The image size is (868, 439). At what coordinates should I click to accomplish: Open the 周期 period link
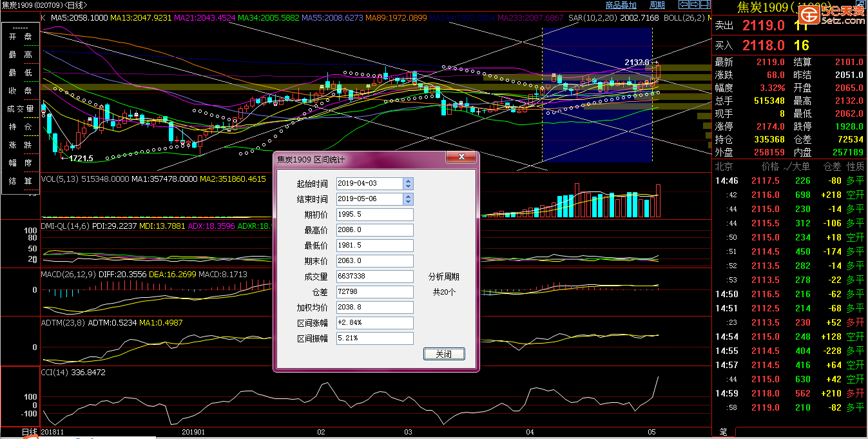[657, 5]
